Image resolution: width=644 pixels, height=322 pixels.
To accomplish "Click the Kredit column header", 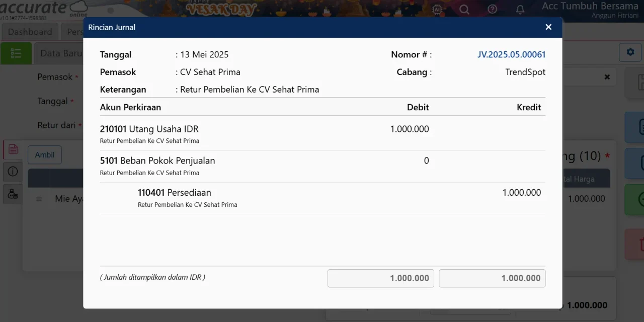I will [x=529, y=107].
